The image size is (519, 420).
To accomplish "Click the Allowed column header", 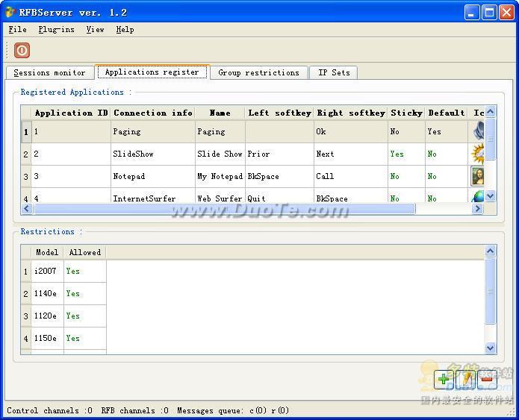I will click(85, 252).
